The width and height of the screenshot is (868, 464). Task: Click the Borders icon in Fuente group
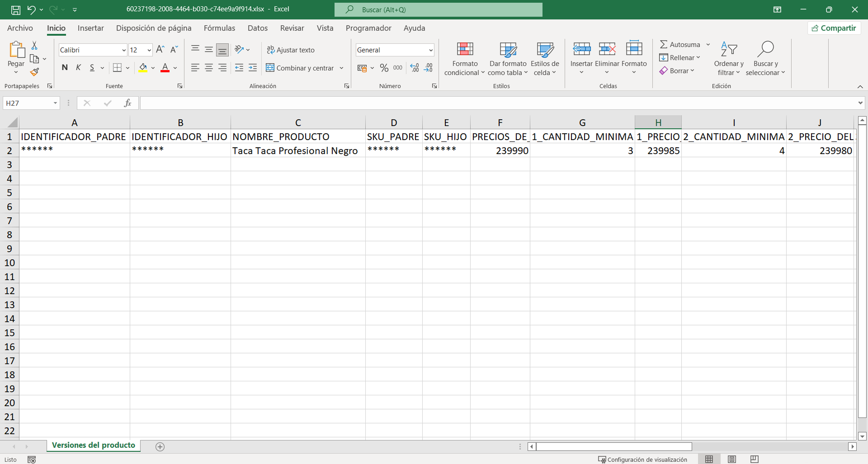tap(117, 68)
